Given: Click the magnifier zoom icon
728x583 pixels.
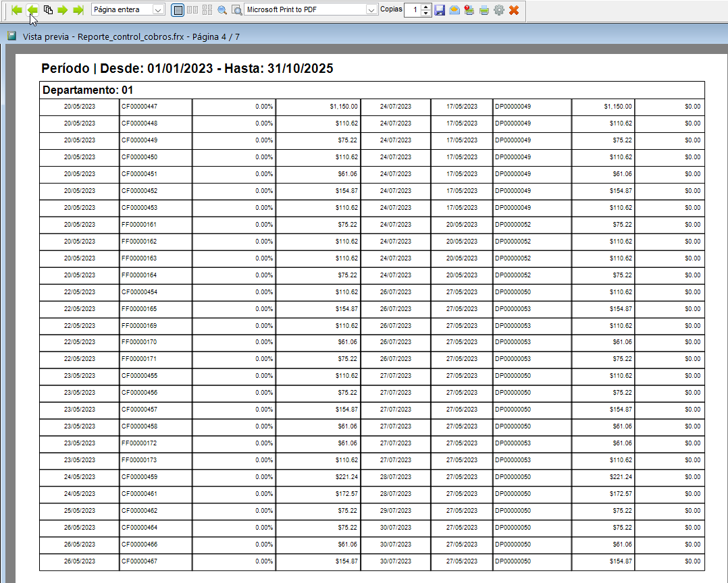Looking at the screenshot, I should (222, 9).
